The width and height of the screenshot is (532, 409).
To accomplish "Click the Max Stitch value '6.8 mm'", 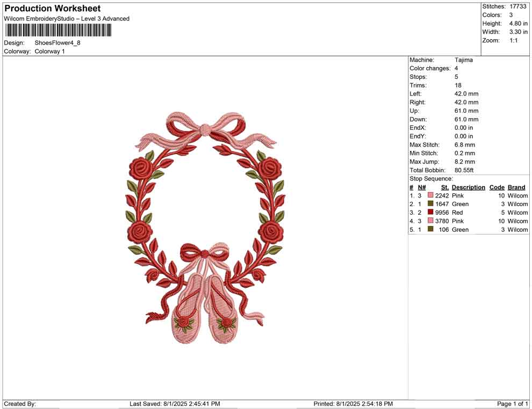I will 465,145.
